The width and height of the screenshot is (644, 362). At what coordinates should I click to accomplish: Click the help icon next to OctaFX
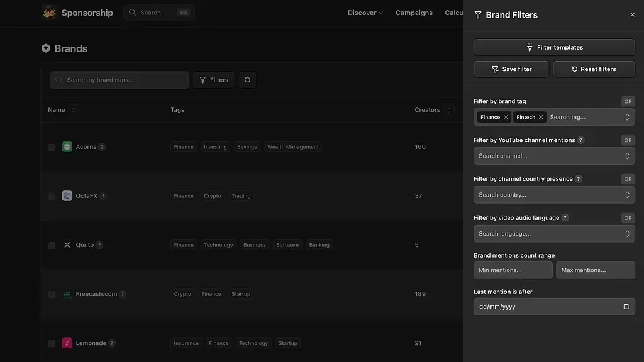tap(103, 196)
